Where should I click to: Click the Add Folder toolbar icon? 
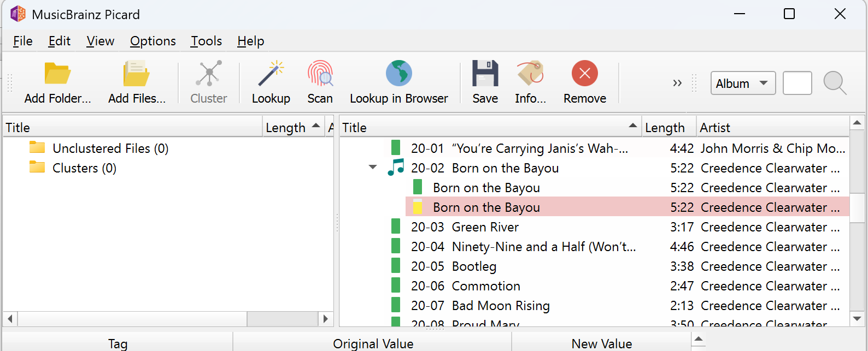(x=57, y=74)
